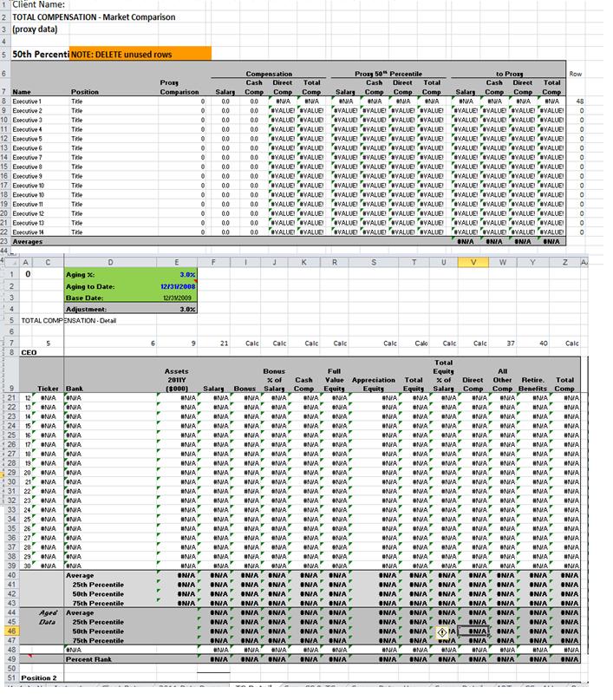Viewport: 613px width, 700px height.
Task: Click the row 51 header
Action: [11, 677]
